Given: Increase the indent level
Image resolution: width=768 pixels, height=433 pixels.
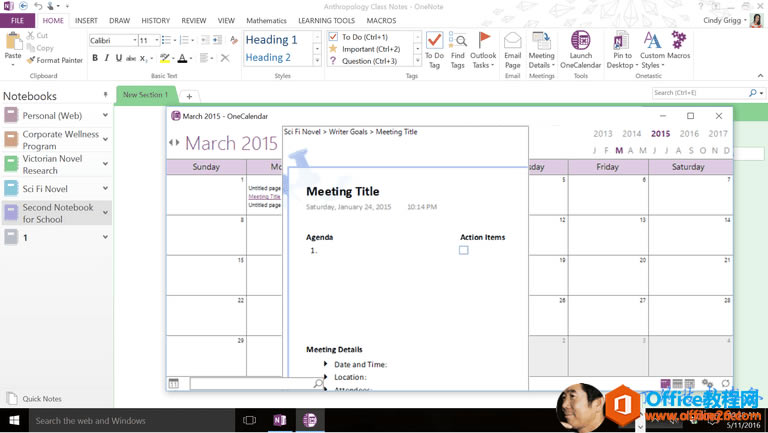Looking at the screenshot, I should [x=217, y=40].
